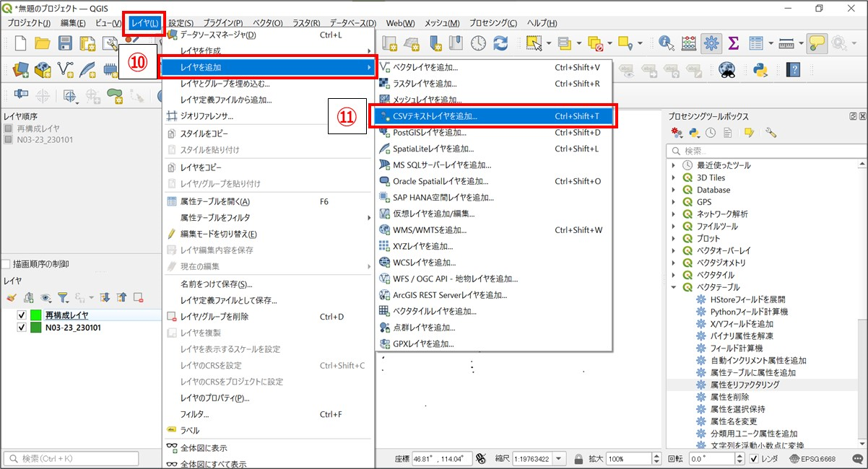Screen dimensions: 868x469
Task: Toggle visibility of N03-23_230101 layer
Action: pos(22,328)
